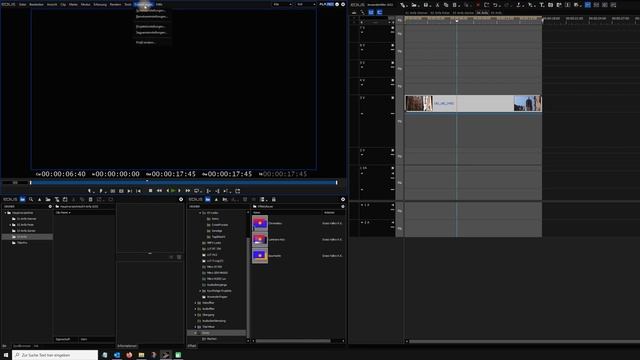Screen dimensions: 640x360
Task: Toggle second blue mode button under timeline toolbar
Action: point(379,13)
